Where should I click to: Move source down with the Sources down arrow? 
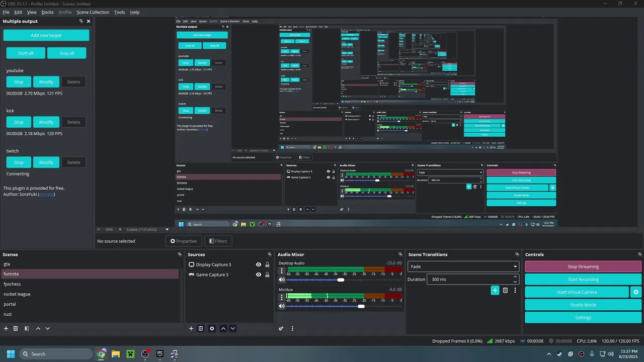pos(232,328)
